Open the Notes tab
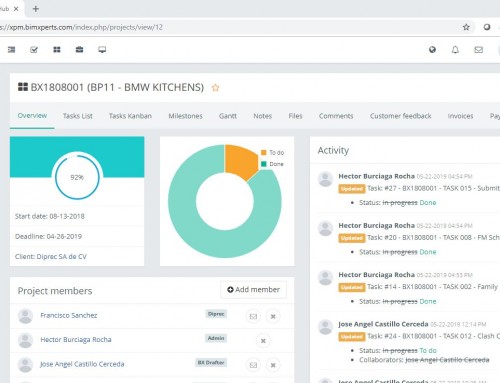 (263, 116)
